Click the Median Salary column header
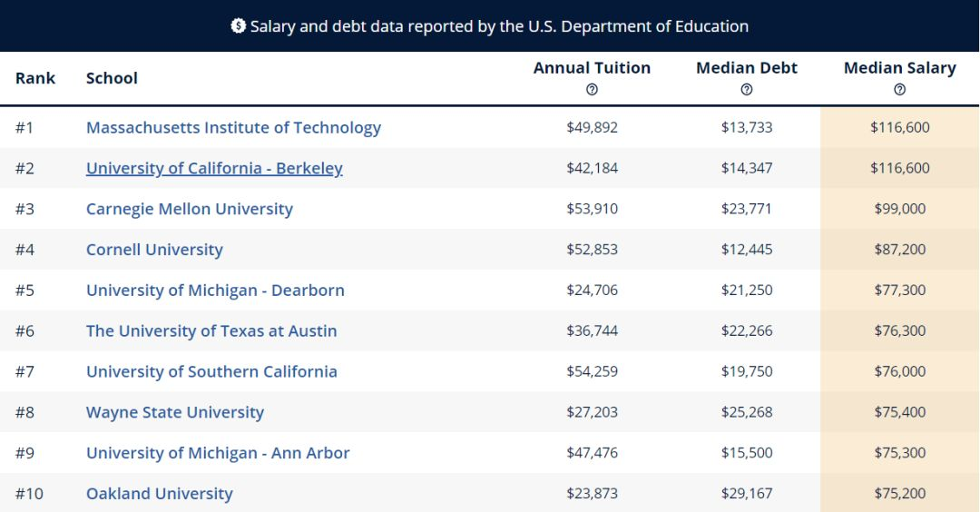This screenshot has width=980, height=512. click(899, 68)
